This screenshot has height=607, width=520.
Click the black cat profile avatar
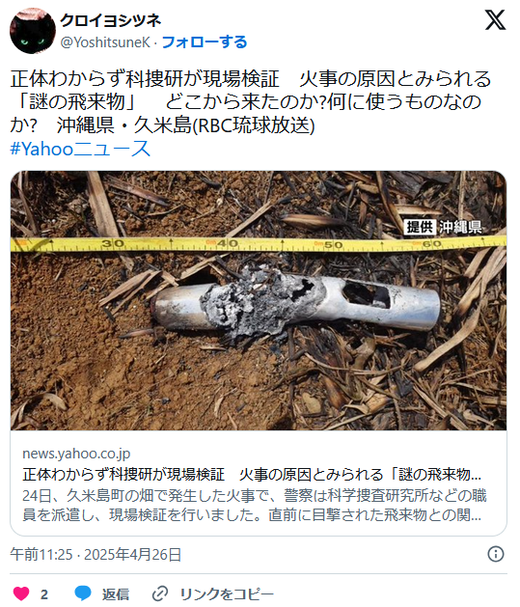click(x=33, y=31)
